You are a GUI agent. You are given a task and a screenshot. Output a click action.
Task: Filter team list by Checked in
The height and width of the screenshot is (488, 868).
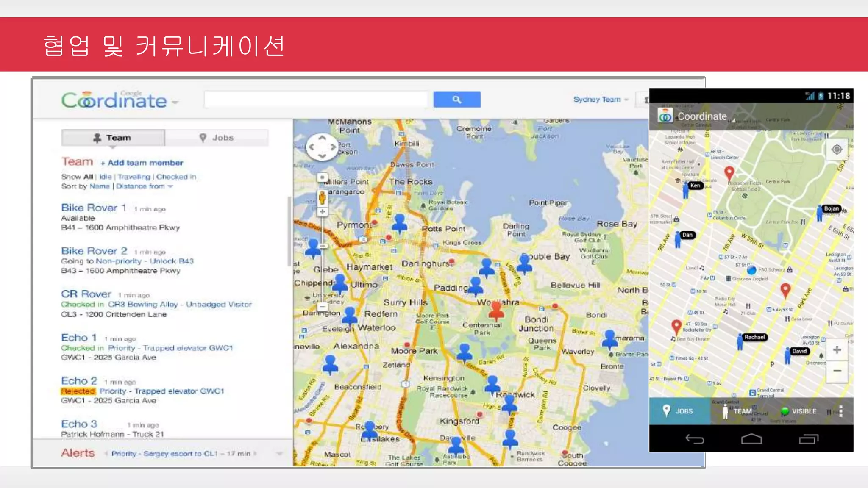pyautogui.click(x=176, y=177)
